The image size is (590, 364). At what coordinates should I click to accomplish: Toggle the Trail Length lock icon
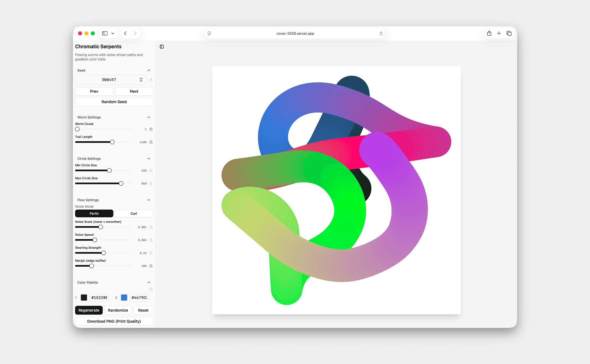[x=151, y=142]
